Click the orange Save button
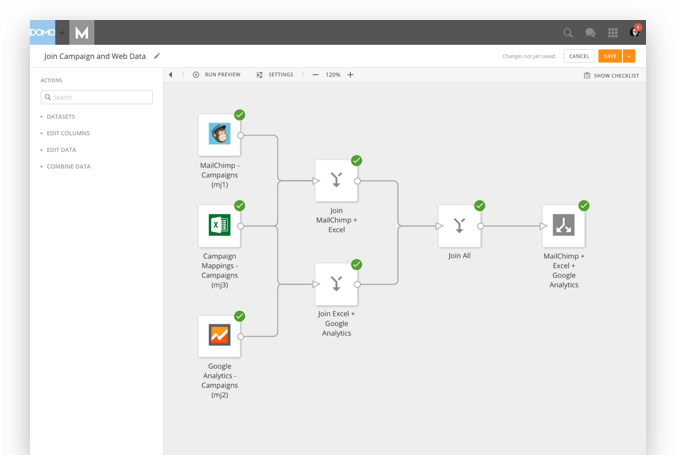Viewport: 676px width, 455px height. (x=610, y=56)
